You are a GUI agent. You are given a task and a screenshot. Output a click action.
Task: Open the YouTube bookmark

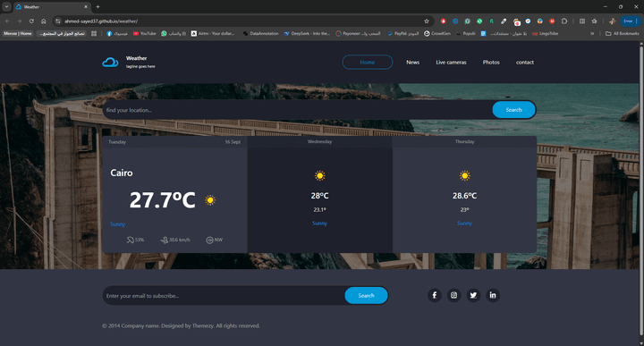pos(144,34)
